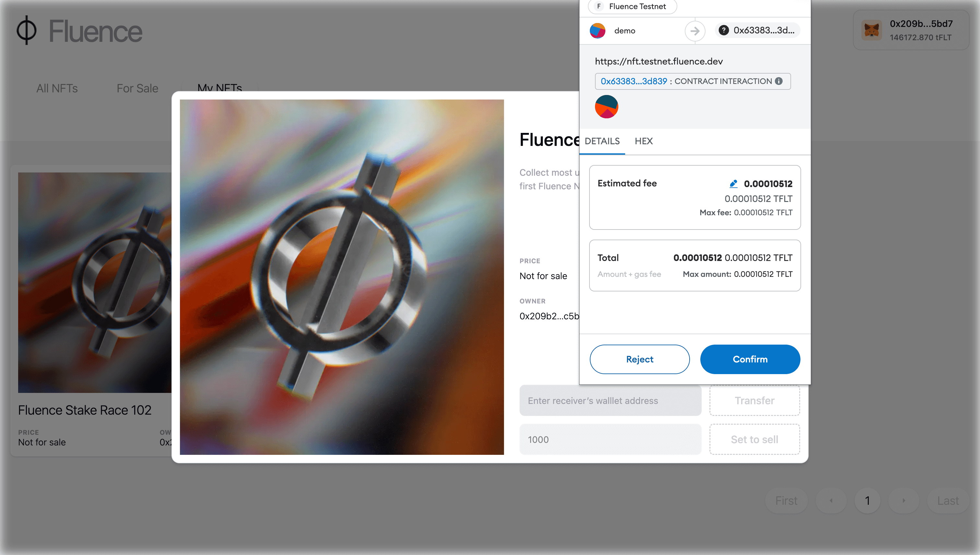Click the sell price field showing 1000
The width and height of the screenshot is (980, 555).
tap(610, 440)
